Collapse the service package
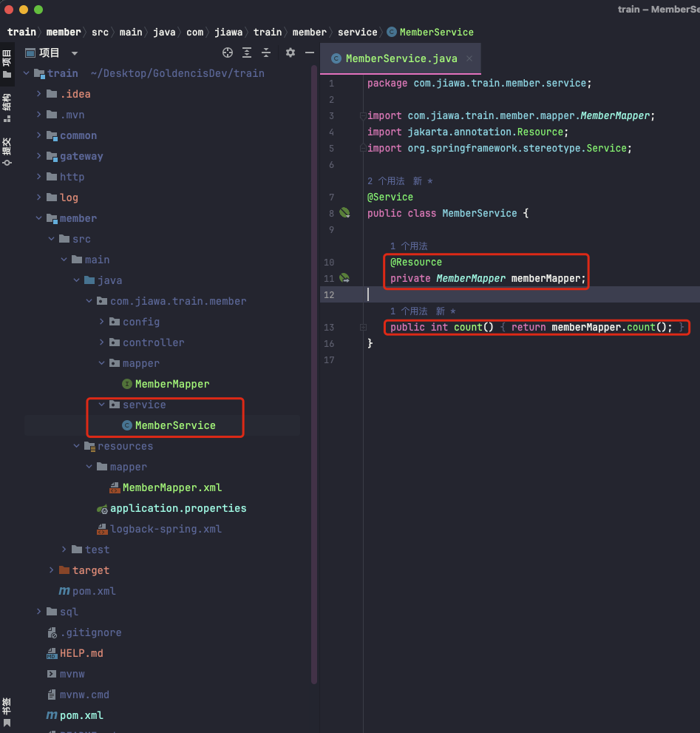Screen dimensions: 700x733 [x=101, y=405]
